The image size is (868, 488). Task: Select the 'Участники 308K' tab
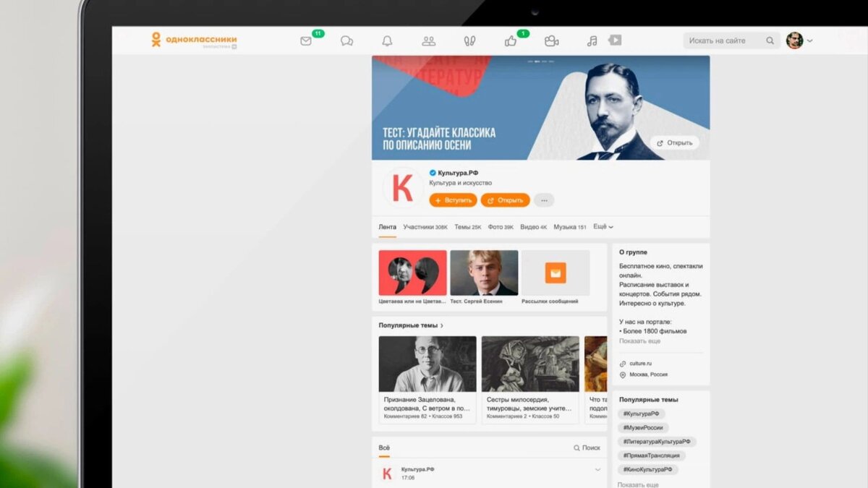tap(425, 227)
